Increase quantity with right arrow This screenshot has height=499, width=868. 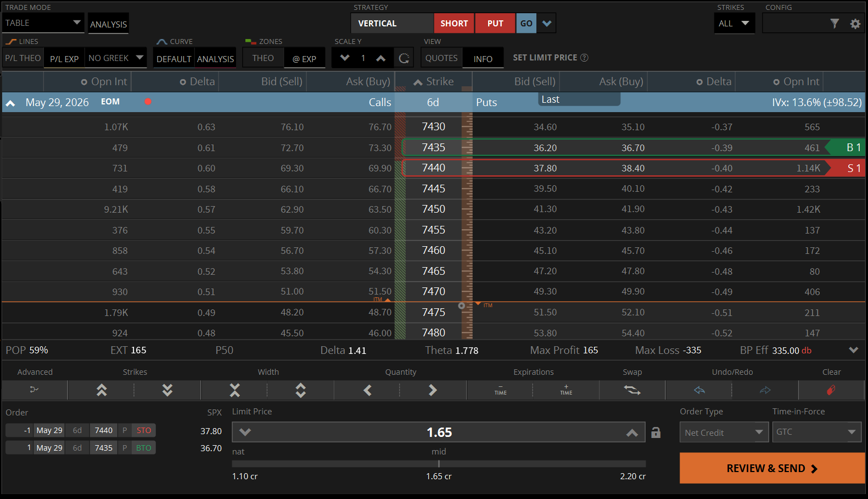pyautogui.click(x=433, y=390)
